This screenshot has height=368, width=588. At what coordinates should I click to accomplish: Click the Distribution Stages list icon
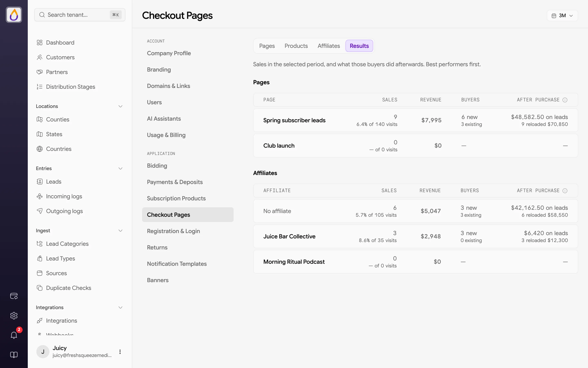(40, 87)
